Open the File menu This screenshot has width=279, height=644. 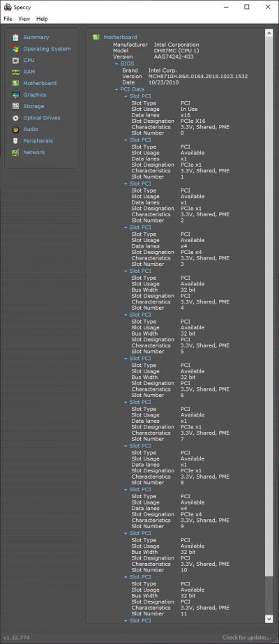[8, 19]
